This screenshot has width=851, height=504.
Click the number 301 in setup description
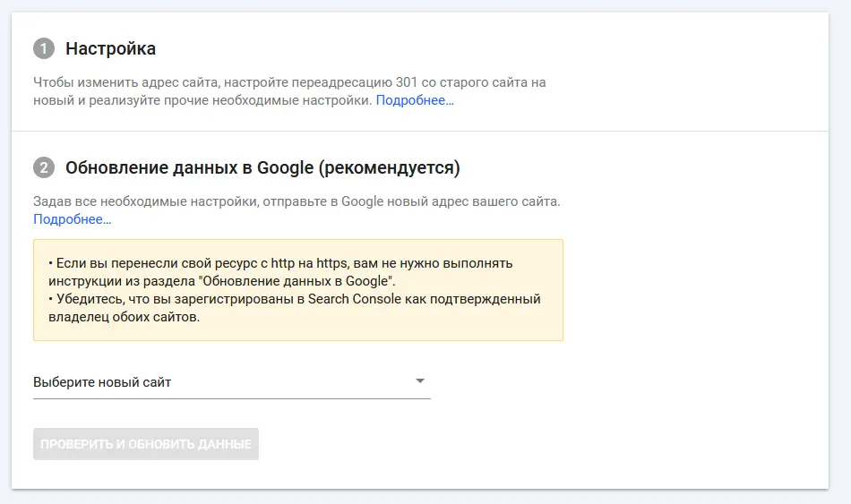tap(407, 82)
